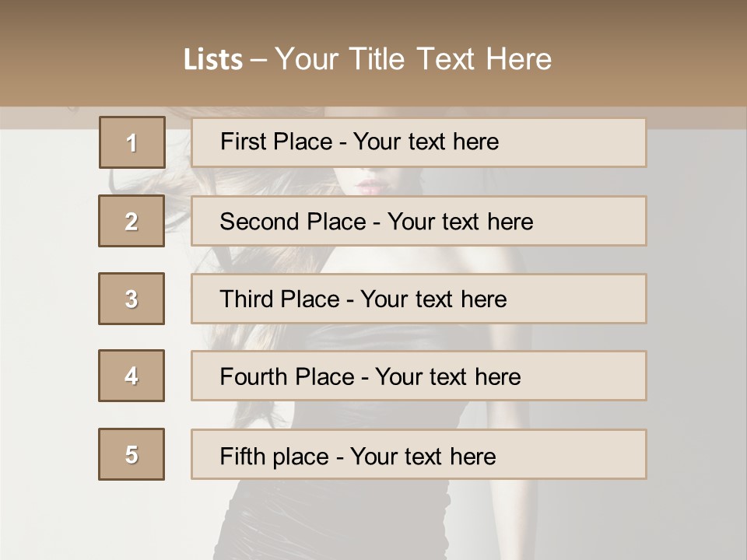Select the number 1 box
Image resolution: width=747 pixels, height=560 pixels.
pos(132,142)
